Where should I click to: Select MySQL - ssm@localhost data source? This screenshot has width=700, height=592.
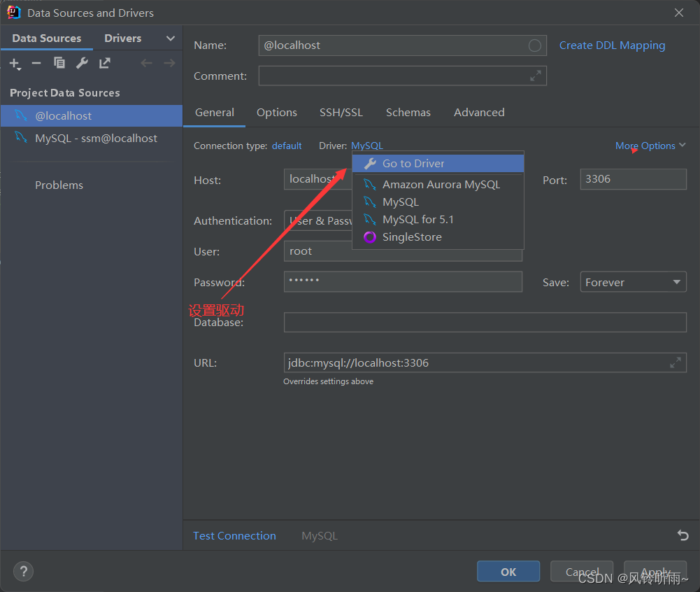click(x=92, y=138)
